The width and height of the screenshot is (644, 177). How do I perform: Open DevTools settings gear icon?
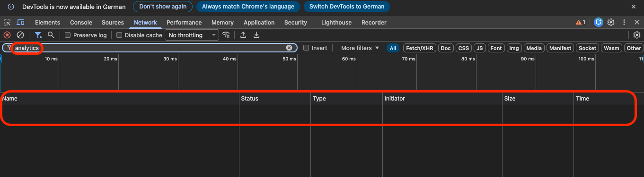pos(611,22)
